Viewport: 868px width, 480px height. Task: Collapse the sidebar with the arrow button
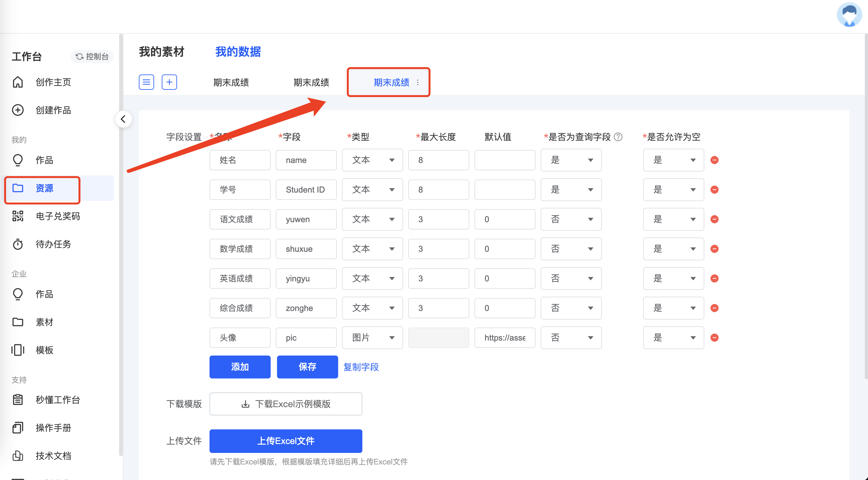click(123, 119)
